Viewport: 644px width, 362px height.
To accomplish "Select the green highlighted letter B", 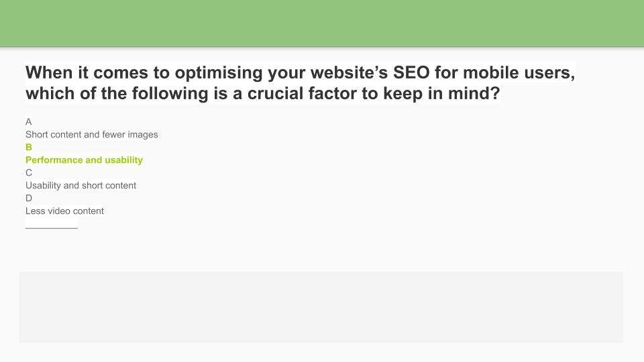I will [x=29, y=147].
